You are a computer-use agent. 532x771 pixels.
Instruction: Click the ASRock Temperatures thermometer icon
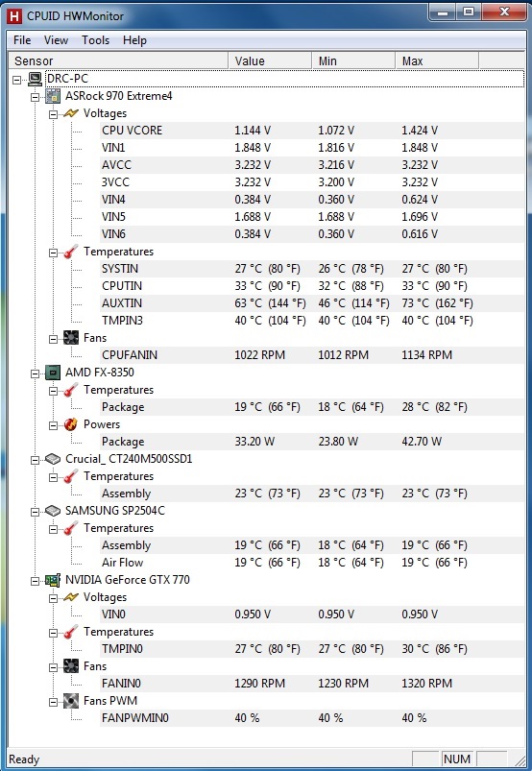[x=71, y=252]
